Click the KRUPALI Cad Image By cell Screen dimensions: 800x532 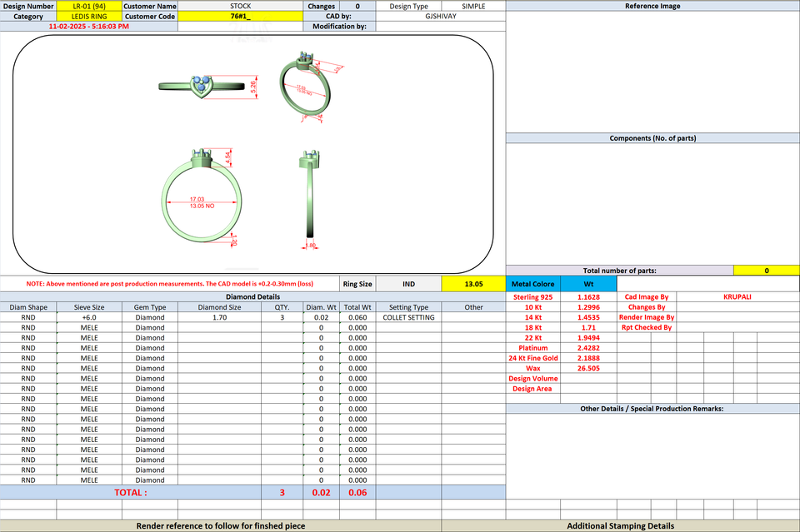click(737, 297)
